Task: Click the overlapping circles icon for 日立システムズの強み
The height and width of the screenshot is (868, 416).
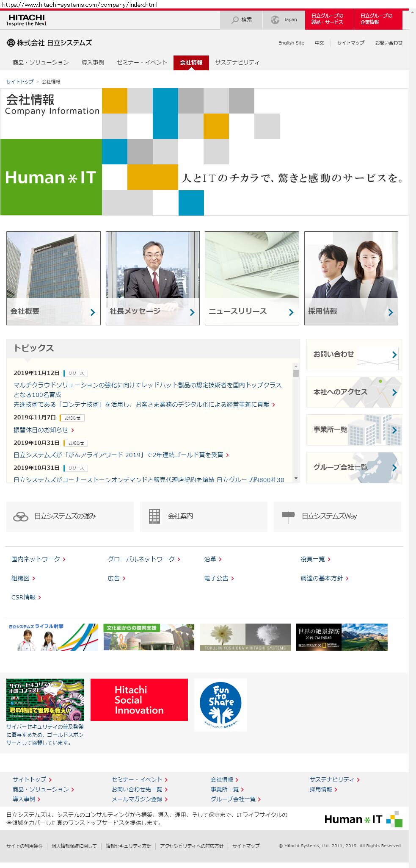Action: coord(21,516)
